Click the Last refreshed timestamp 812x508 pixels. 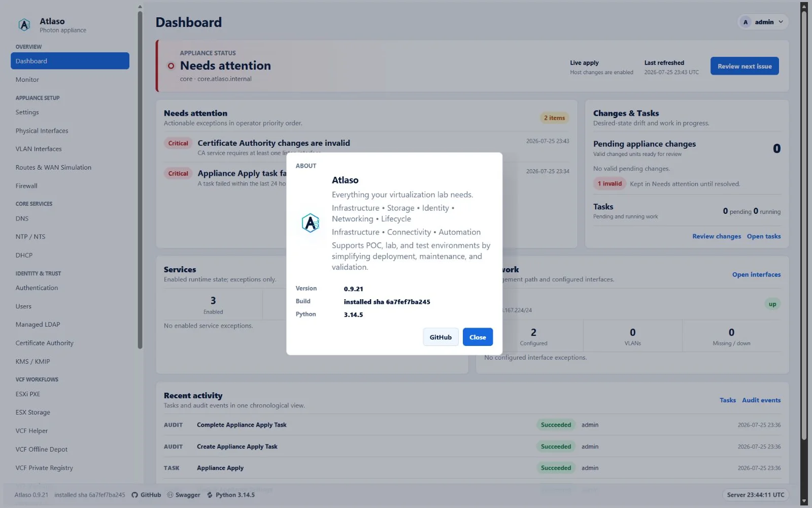671,72
